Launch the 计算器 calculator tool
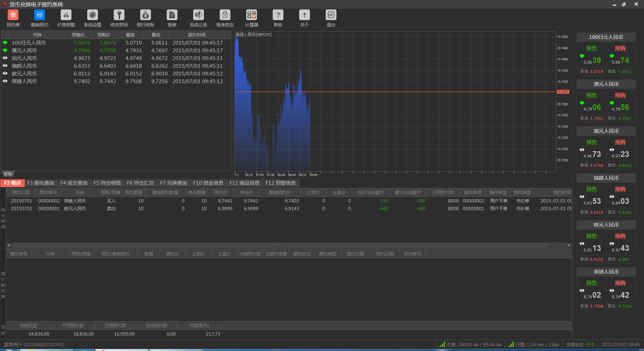The image size is (644, 351). tap(251, 15)
